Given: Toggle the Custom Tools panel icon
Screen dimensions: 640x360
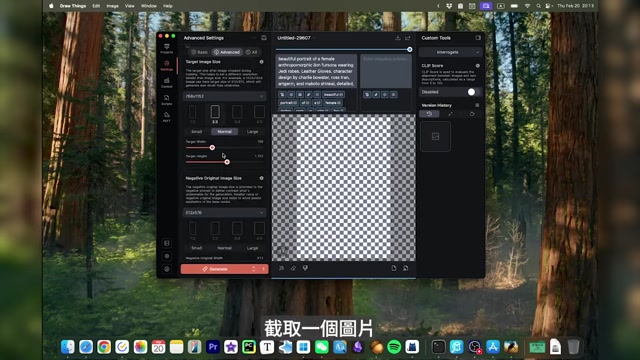Looking at the screenshot, I should (478, 38).
